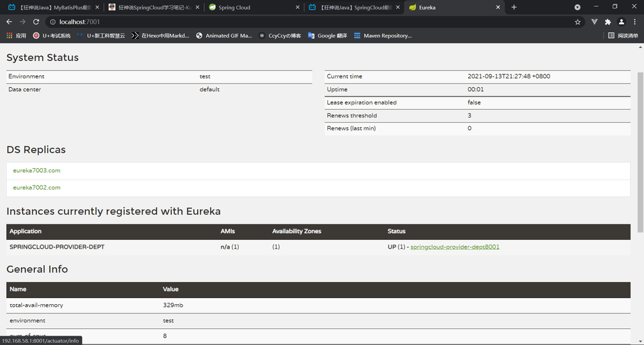644x345 pixels.
Task: Open the reading list (阅读清单)
Action: point(623,36)
